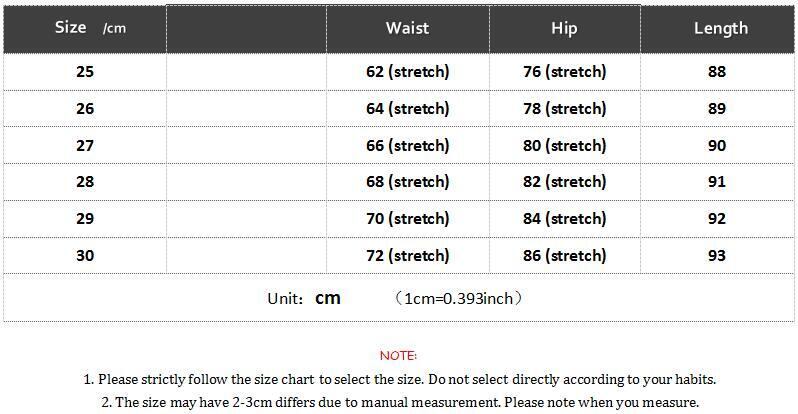Click the 76 (stretch) hip cell
The image size is (798, 414).
tap(564, 72)
